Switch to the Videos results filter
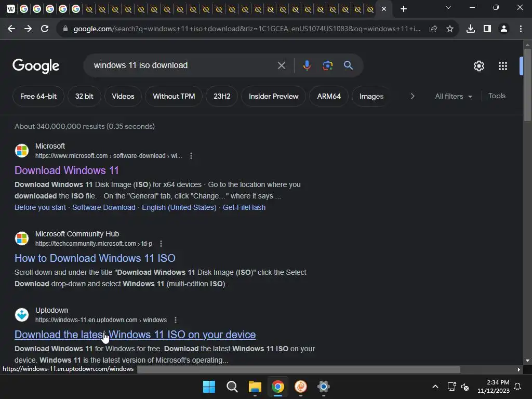 [x=123, y=96]
